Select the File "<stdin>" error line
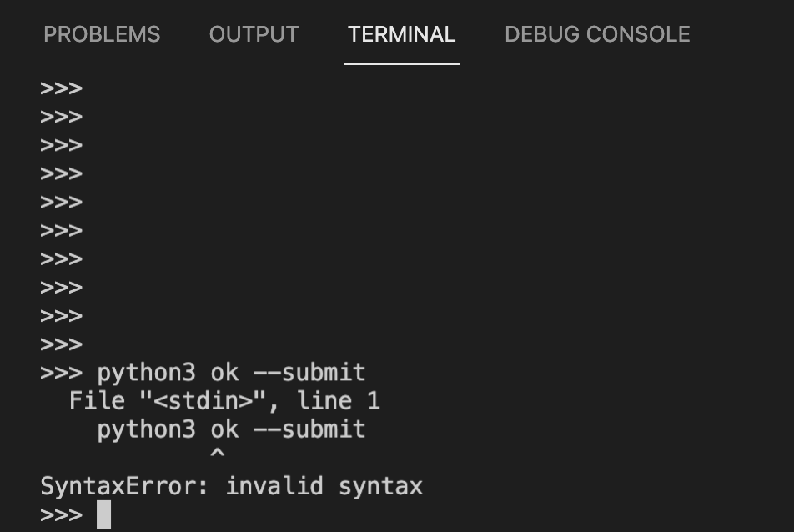 (x=225, y=400)
